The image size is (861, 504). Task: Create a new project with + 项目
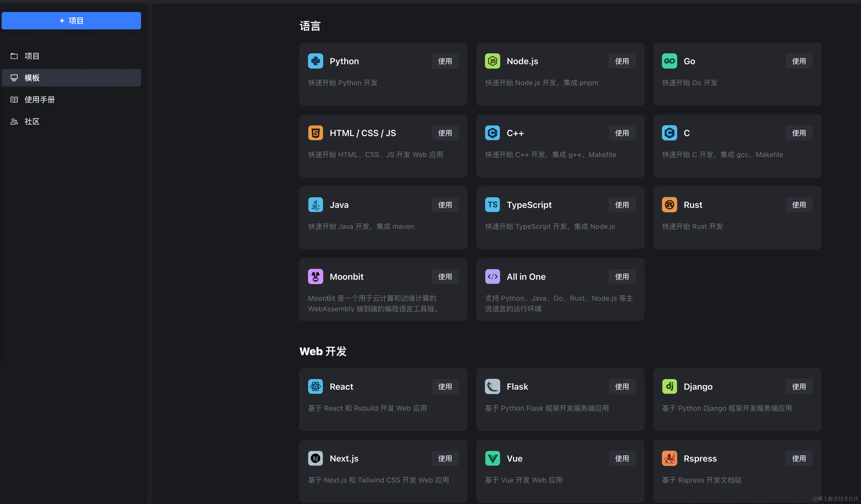71,21
